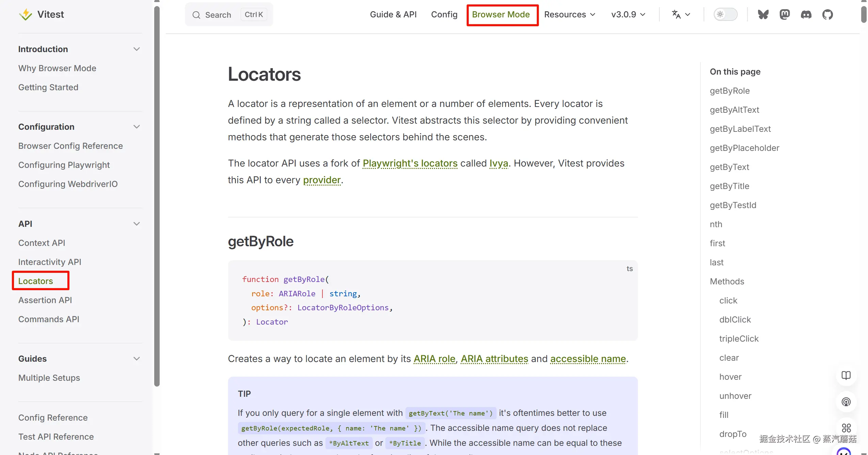
Task: Follow the Playwright's locators link
Action: 410,163
